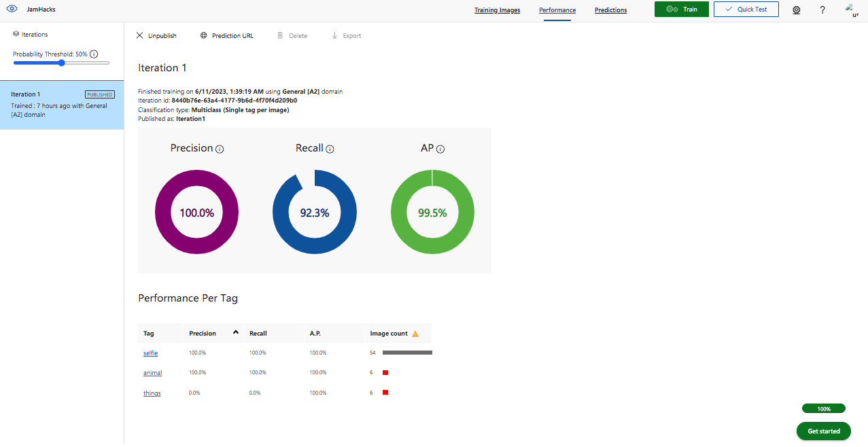Screen dimensions: 868x447
Task: Click the Tag column header
Action: [x=161, y=333]
